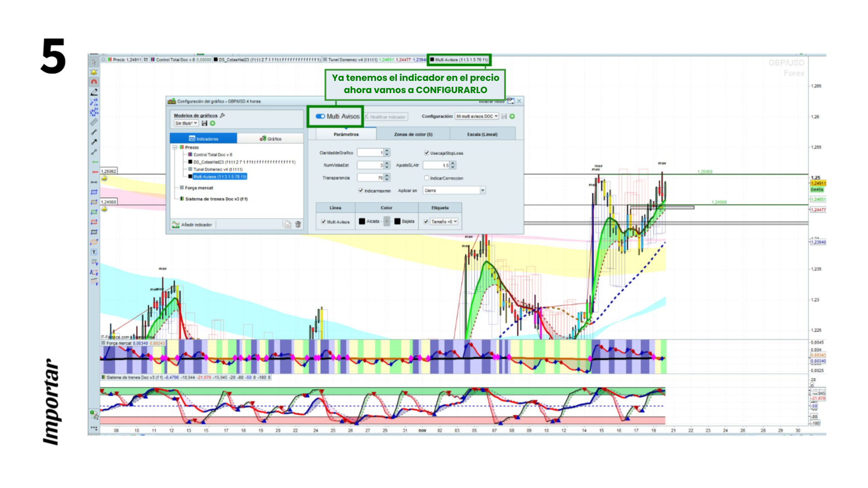Toggle the red magnet snap tool
This screenshot has width=868, height=488.
click(94, 82)
